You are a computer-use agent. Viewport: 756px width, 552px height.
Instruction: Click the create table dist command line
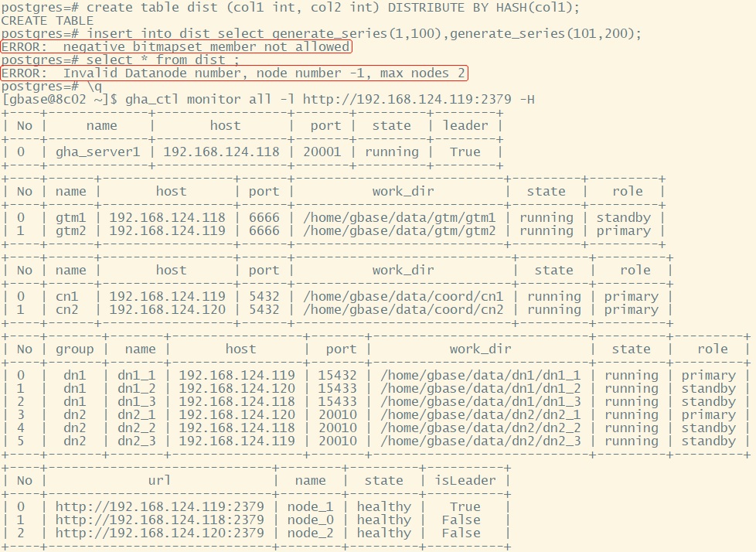coord(290,8)
